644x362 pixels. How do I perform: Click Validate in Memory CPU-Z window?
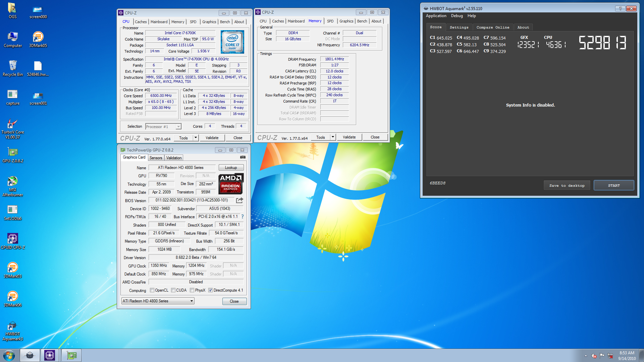tap(349, 137)
